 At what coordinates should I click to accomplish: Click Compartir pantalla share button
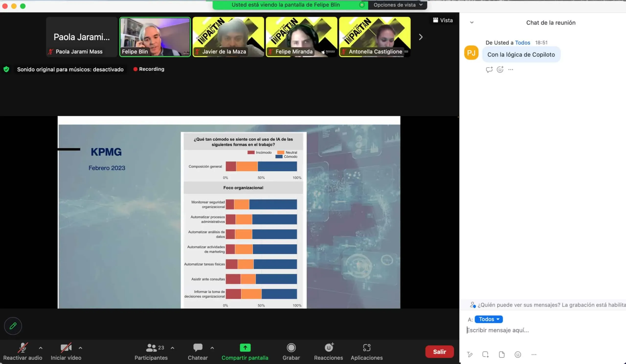(245, 351)
